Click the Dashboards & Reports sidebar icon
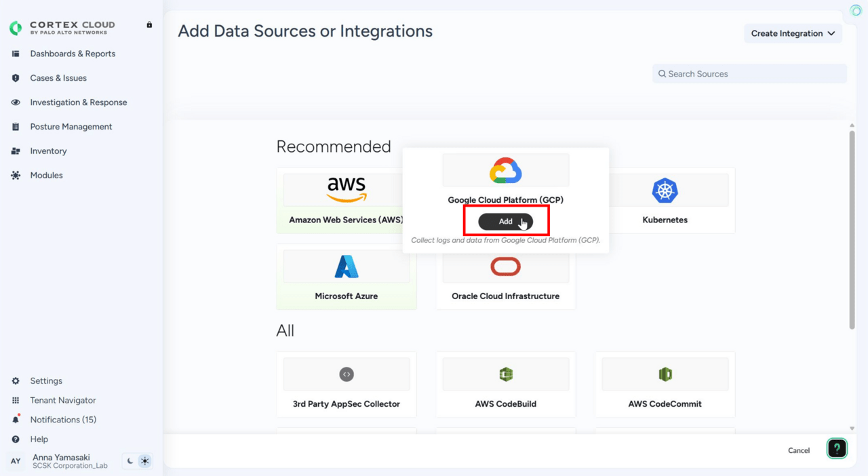This screenshot has width=868, height=476. (x=16, y=54)
